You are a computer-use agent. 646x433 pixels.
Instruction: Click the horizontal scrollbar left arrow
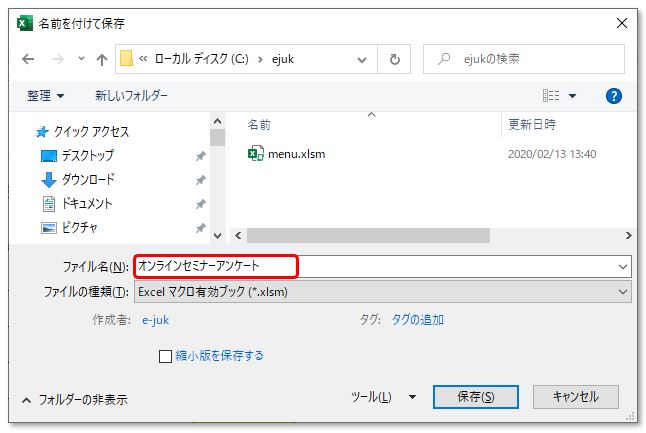pos(238,235)
